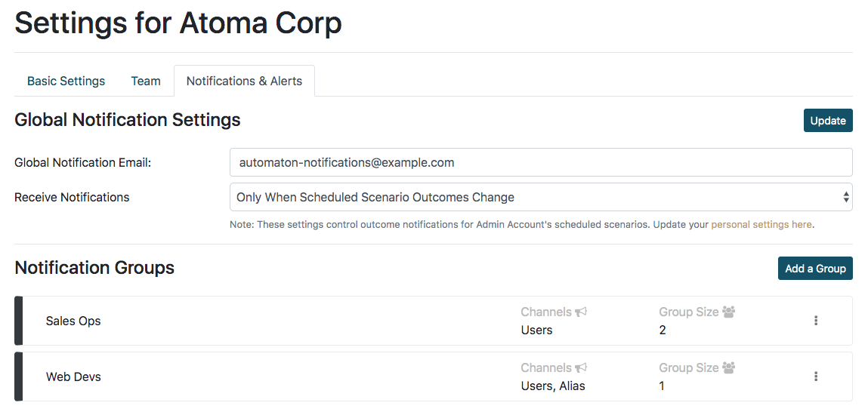Image resolution: width=868 pixels, height=415 pixels.
Task: Click the dark left bar of Sales Ops row
Action: point(19,321)
